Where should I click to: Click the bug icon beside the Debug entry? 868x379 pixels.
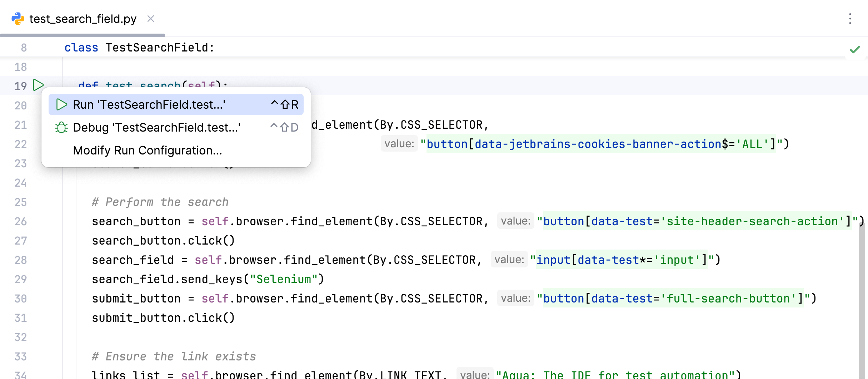tap(61, 127)
